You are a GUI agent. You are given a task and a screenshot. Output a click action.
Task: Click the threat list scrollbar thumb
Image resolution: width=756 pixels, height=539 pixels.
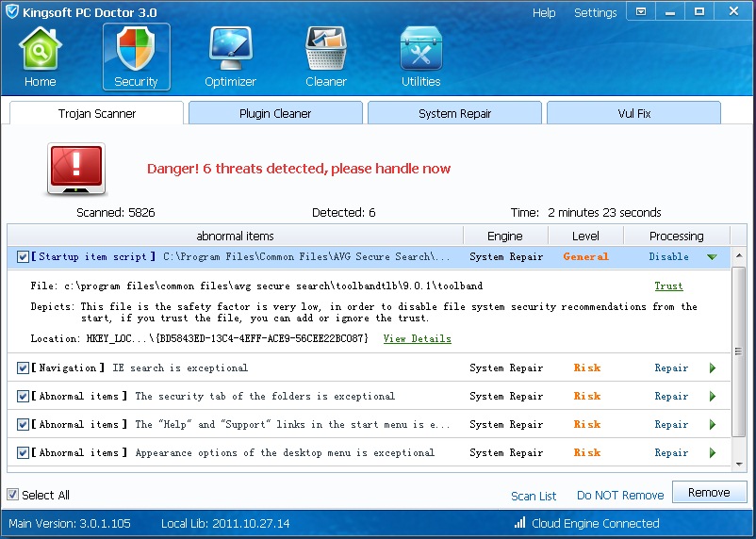(x=738, y=351)
